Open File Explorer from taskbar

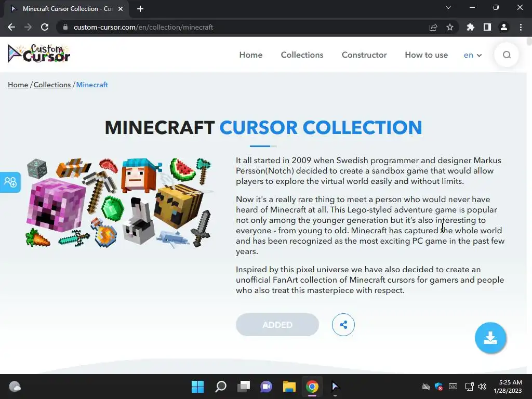pyautogui.click(x=289, y=387)
